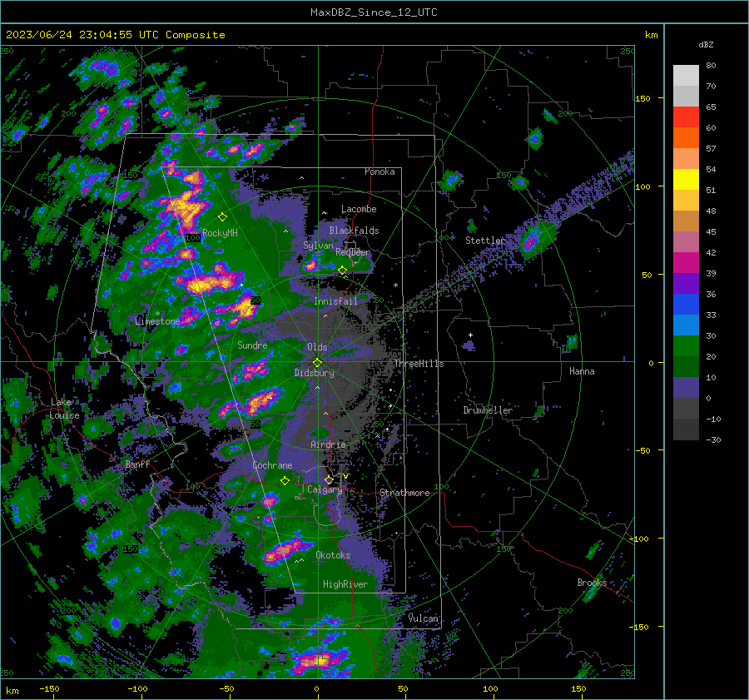Click the Lake Louise label
Image resolution: width=749 pixels, height=700 pixels.
[64, 409]
